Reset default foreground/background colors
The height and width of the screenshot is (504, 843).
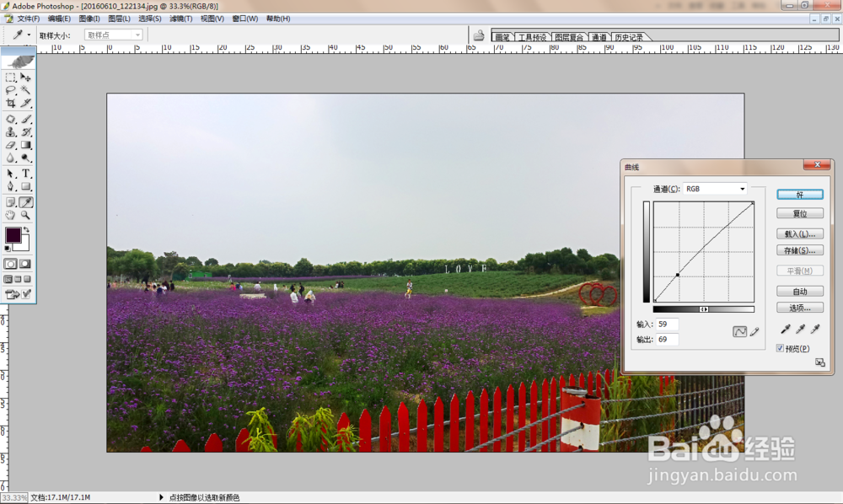point(8,249)
